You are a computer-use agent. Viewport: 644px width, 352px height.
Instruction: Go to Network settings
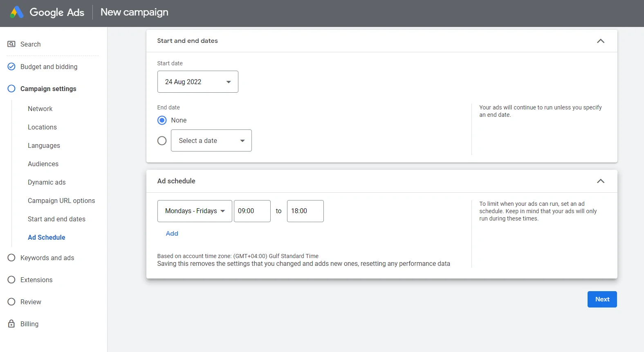pos(40,109)
